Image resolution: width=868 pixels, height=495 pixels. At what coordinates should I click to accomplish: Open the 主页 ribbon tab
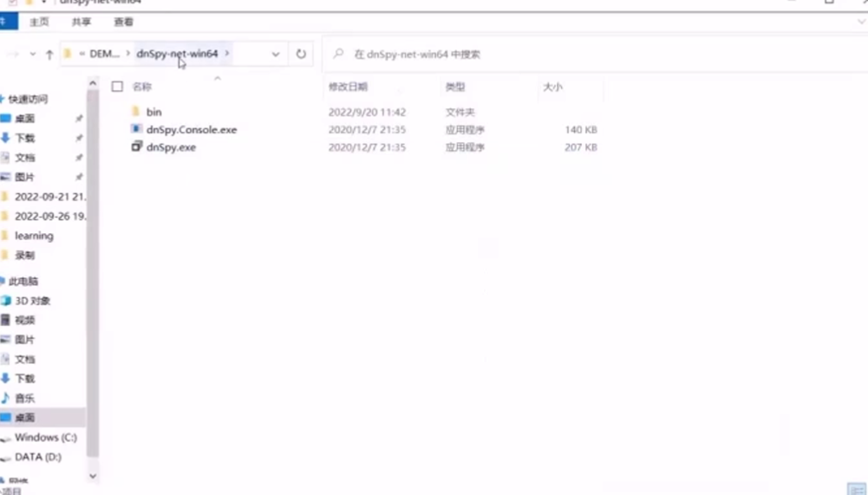tap(39, 22)
